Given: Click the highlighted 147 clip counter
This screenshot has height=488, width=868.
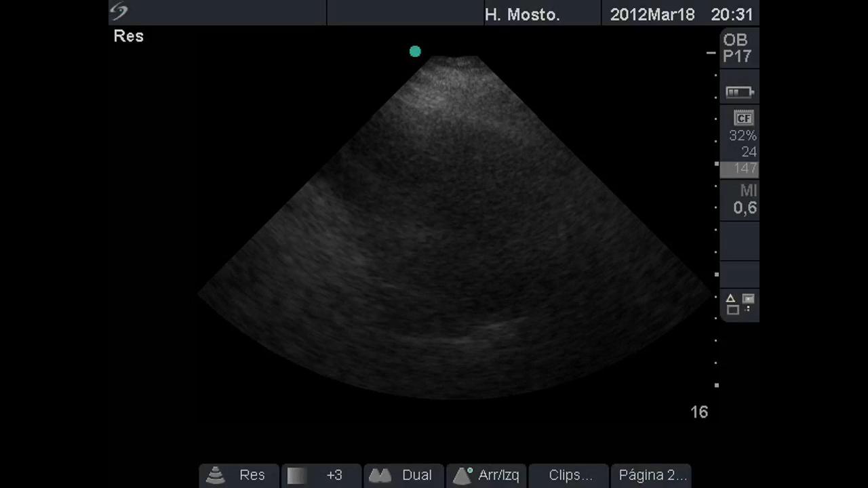Looking at the screenshot, I should click(744, 169).
